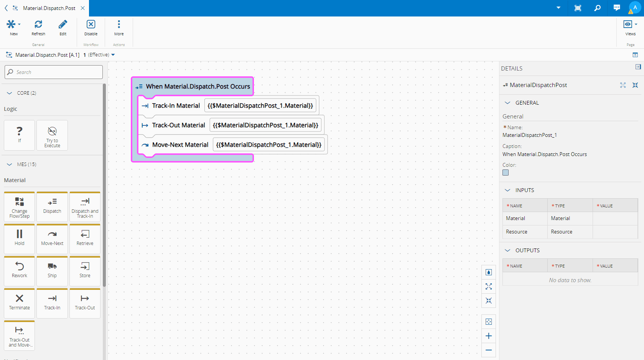Viewport: 644px width, 360px height.
Task: Collapse the CORE (2) section
Action: pos(10,93)
